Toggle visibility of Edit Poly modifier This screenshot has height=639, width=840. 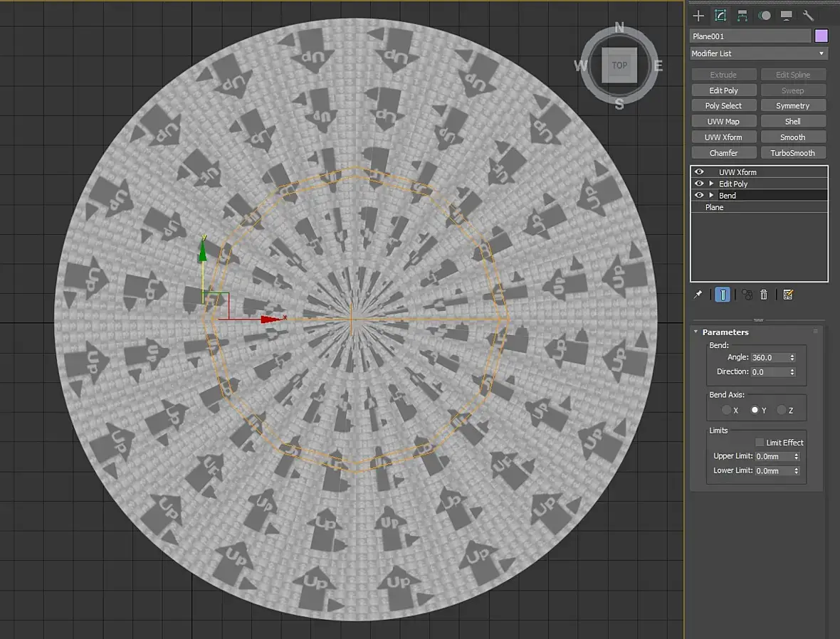pos(699,184)
